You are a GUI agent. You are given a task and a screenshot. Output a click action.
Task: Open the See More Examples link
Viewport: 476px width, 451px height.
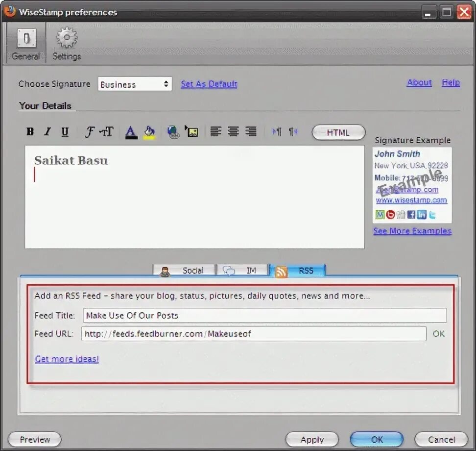point(412,231)
